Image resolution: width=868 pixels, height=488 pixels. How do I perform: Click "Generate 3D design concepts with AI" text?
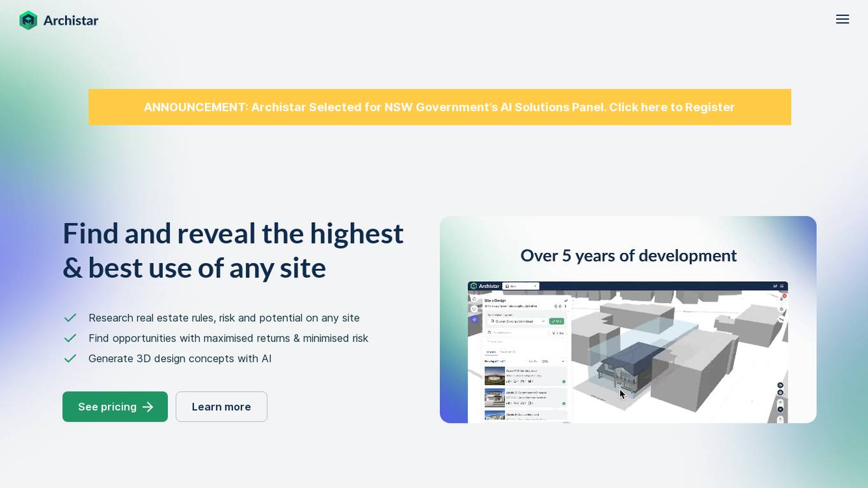click(180, 359)
